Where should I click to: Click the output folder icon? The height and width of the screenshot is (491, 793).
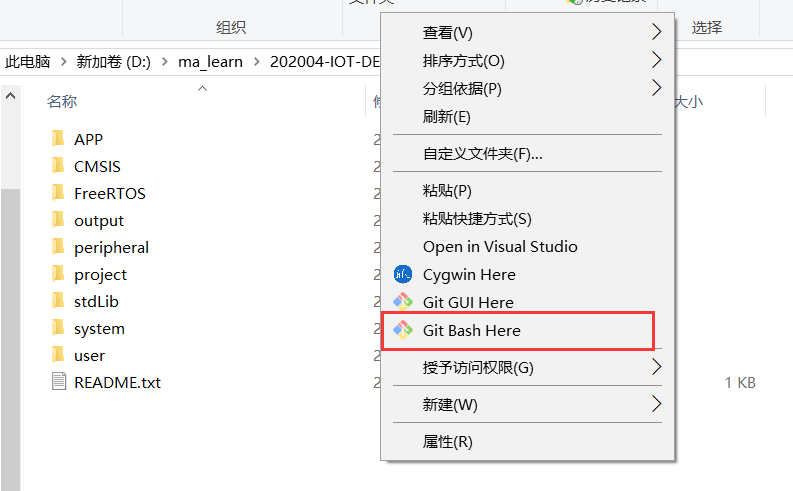coord(58,219)
